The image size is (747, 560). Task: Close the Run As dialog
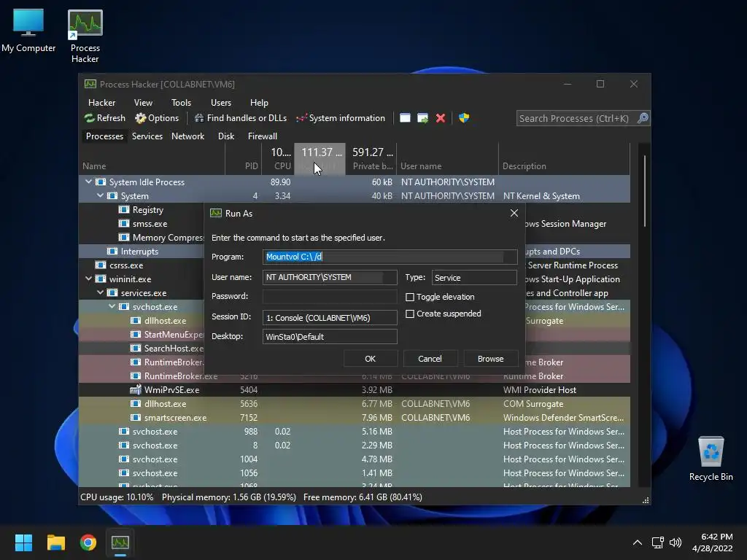(514, 214)
